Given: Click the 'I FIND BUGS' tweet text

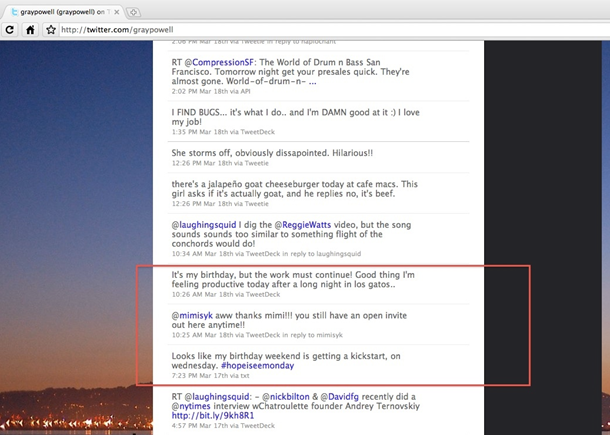Looking at the screenshot, I should click(296, 117).
